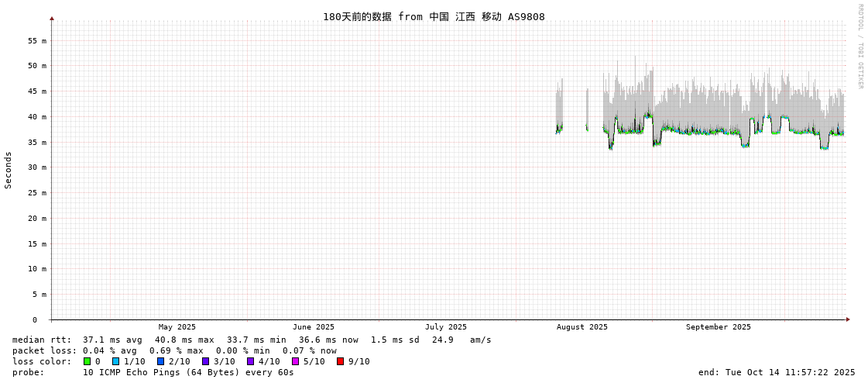
Task: Click the red 9/10 loss swatch
Action: coord(340,361)
